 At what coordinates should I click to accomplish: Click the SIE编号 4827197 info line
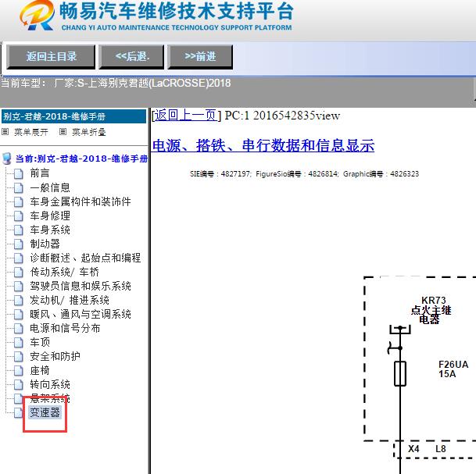pyautogui.click(x=304, y=174)
